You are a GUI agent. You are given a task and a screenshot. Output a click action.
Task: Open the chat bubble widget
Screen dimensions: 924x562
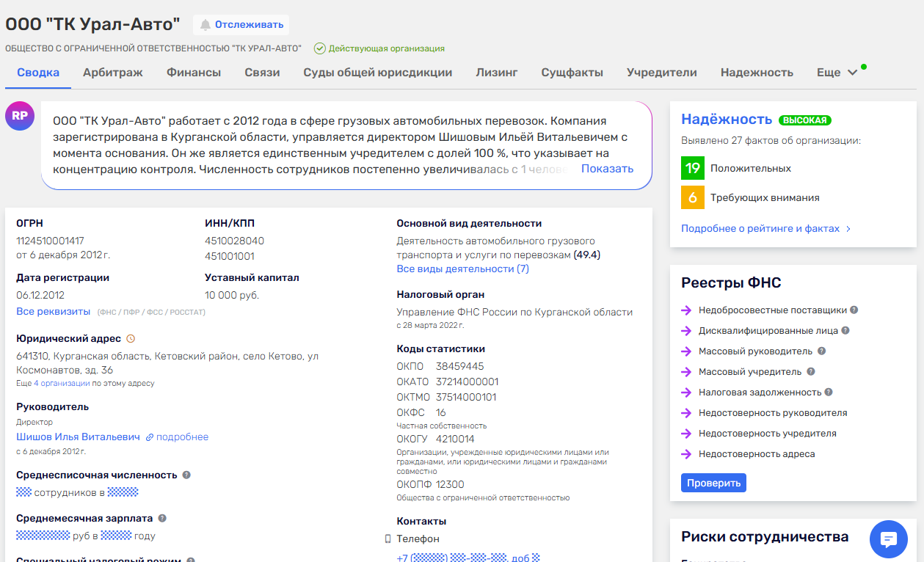click(x=889, y=540)
